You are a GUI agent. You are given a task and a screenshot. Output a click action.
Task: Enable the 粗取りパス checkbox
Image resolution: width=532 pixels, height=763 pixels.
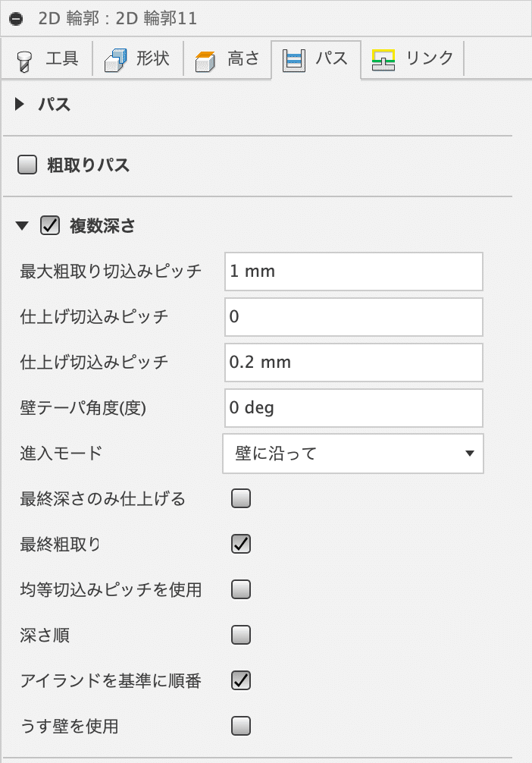point(27,165)
